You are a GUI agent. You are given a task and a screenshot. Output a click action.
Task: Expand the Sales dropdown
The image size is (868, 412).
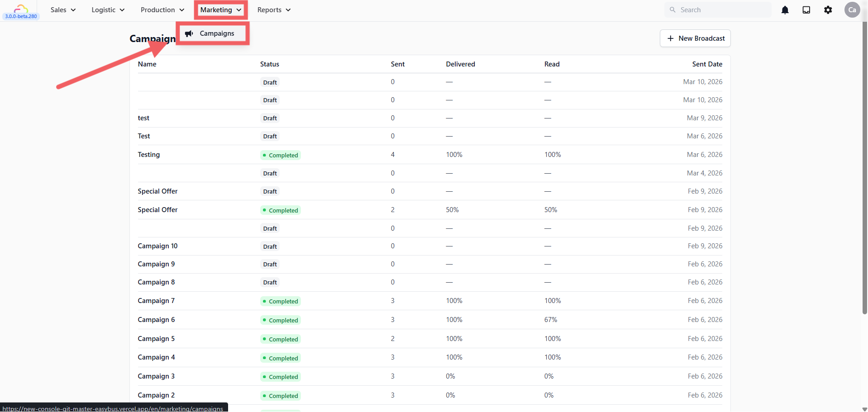[63, 10]
